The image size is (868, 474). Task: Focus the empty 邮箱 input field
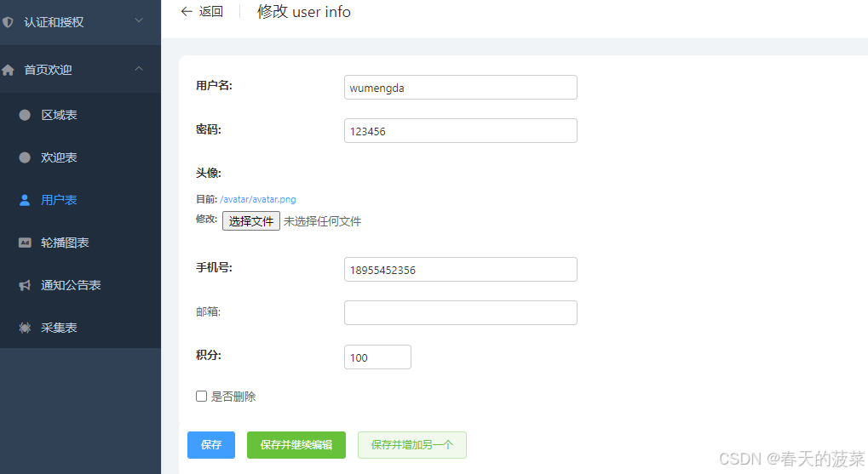coord(461,312)
